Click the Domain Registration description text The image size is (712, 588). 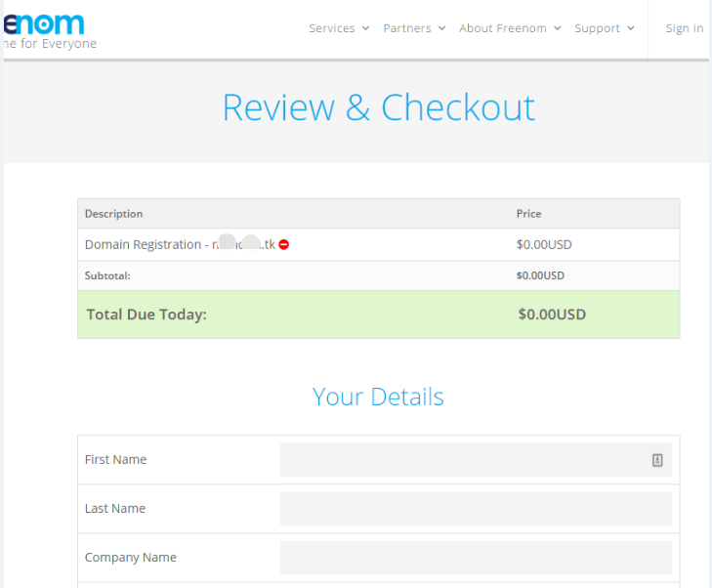147,244
